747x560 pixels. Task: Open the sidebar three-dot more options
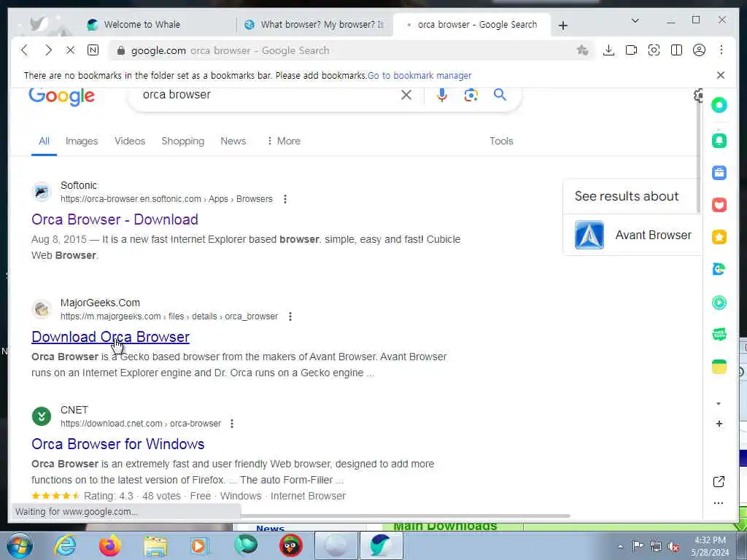coord(719,503)
